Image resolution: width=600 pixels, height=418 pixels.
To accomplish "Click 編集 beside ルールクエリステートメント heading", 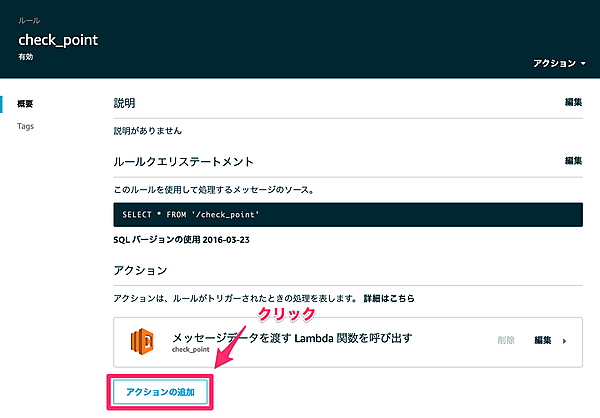I will pos(573,160).
